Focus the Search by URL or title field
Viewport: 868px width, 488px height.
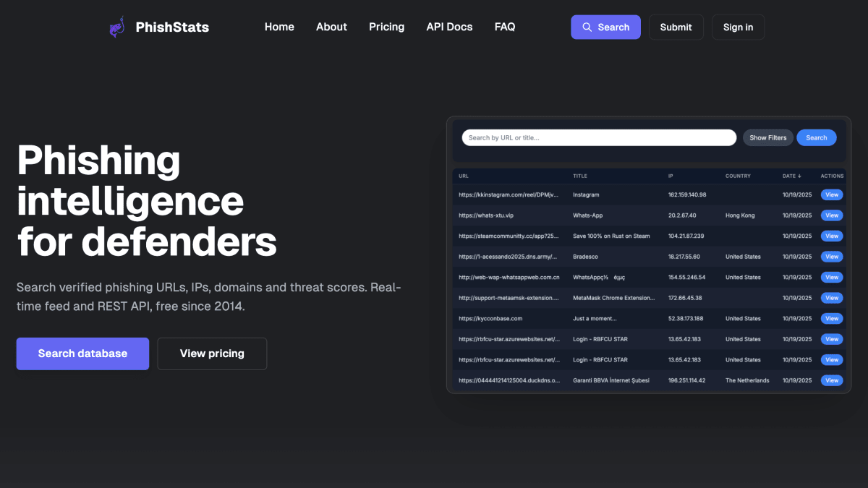point(599,137)
